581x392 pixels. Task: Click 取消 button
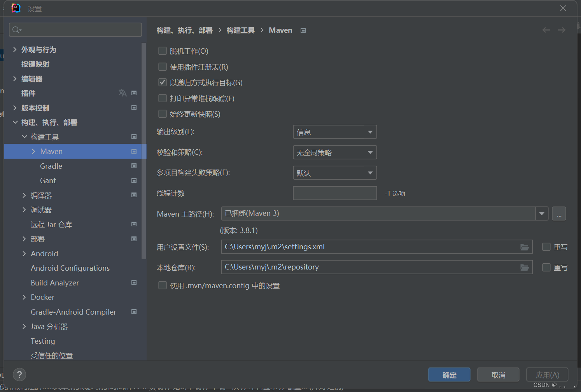pos(498,375)
